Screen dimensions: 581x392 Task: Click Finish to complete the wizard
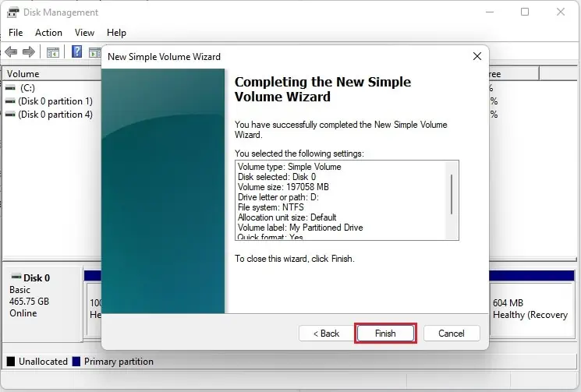coord(385,334)
